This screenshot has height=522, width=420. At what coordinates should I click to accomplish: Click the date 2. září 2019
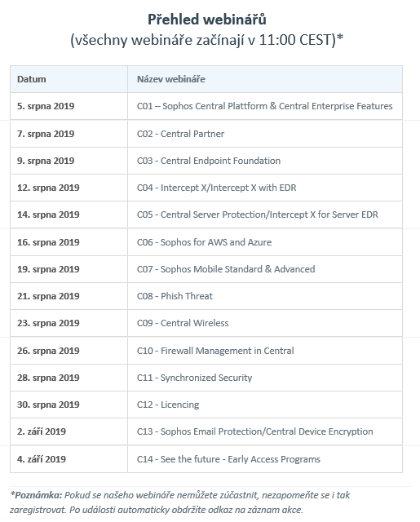coord(42,431)
